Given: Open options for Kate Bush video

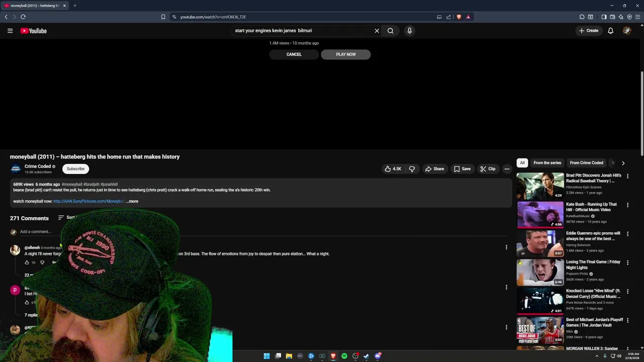Looking at the screenshot, I should [627, 205].
